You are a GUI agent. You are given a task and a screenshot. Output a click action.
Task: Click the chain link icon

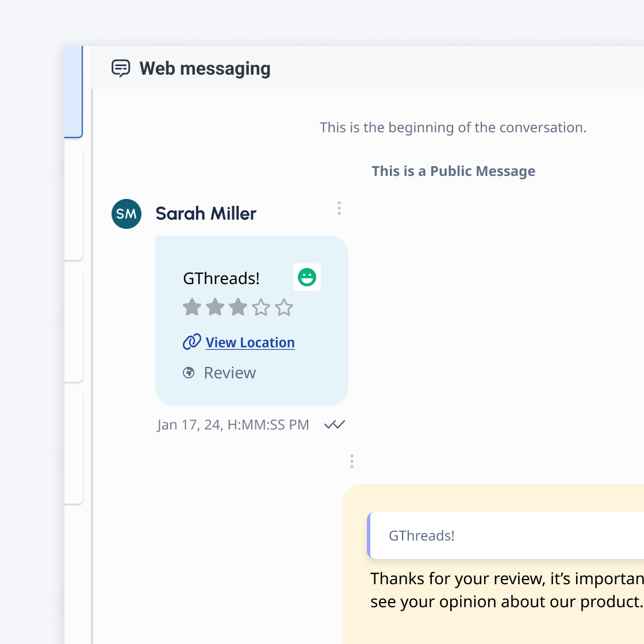(191, 342)
